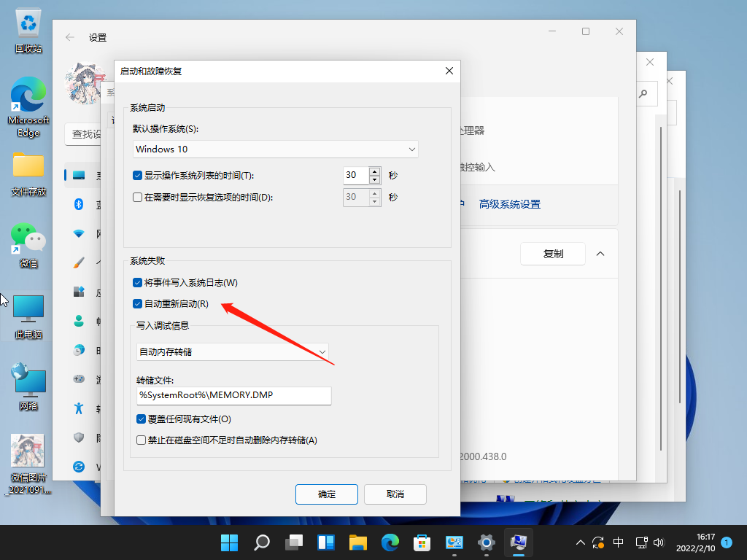747x560 pixels.
Task: Click the 确定 button
Action: (327, 494)
